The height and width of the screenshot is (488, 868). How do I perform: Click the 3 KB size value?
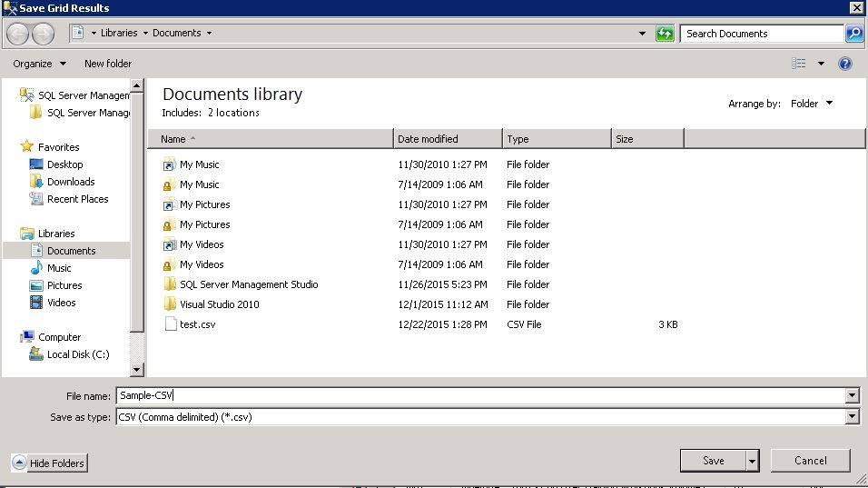click(668, 324)
